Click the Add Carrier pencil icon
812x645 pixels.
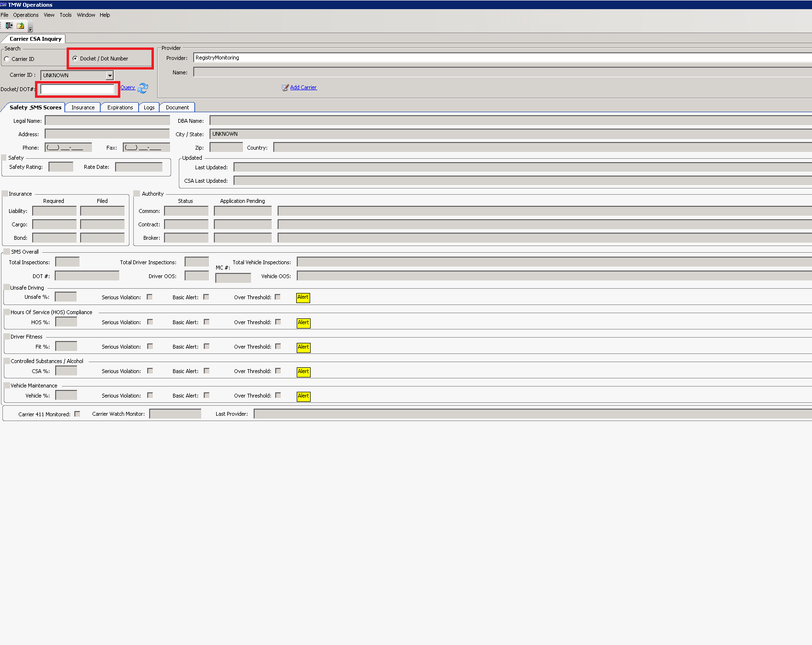tap(285, 87)
